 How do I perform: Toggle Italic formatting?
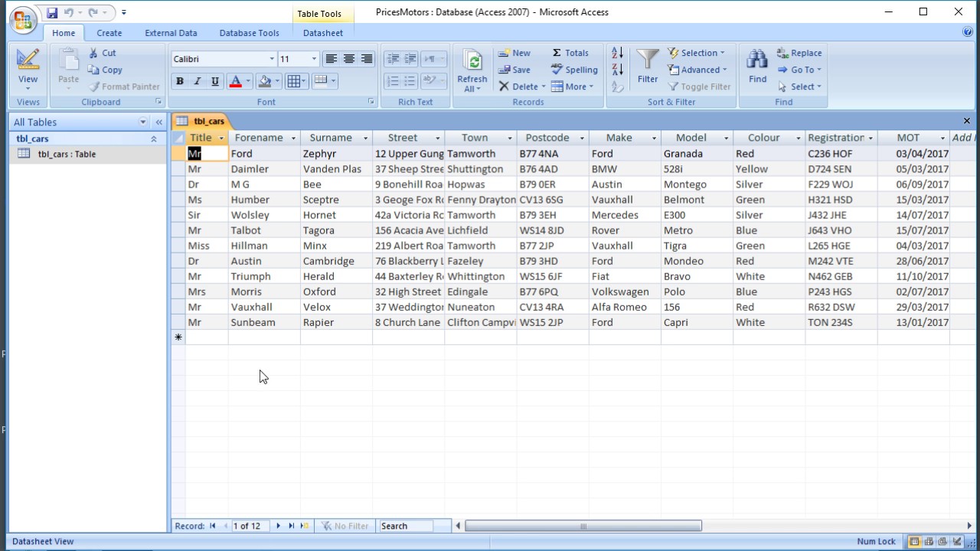tap(197, 81)
